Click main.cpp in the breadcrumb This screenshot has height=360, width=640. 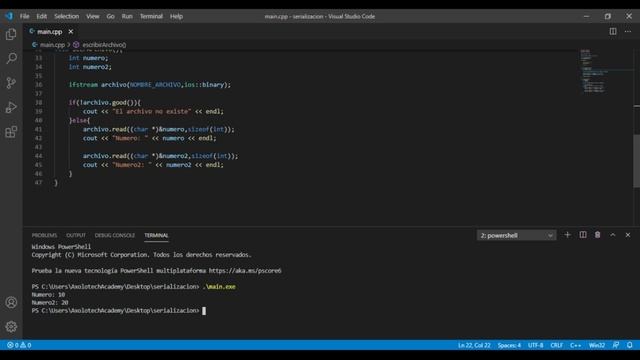coord(52,45)
